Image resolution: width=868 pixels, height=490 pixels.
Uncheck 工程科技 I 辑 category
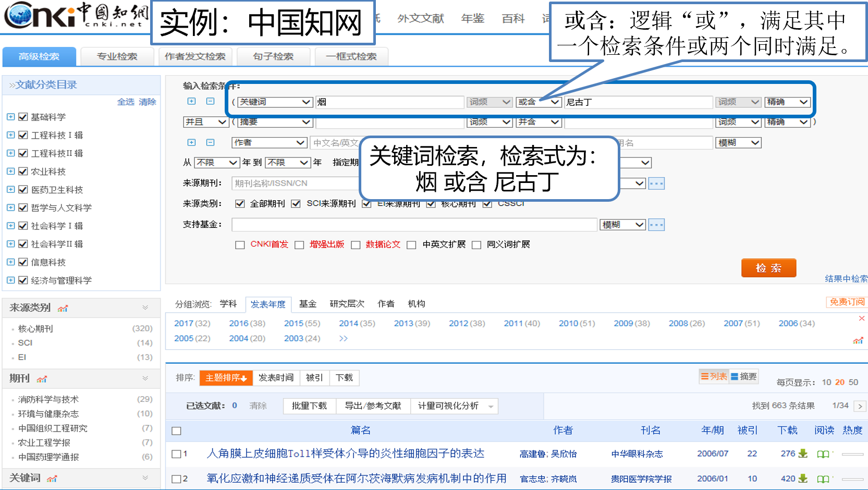pyautogui.click(x=23, y=135)
